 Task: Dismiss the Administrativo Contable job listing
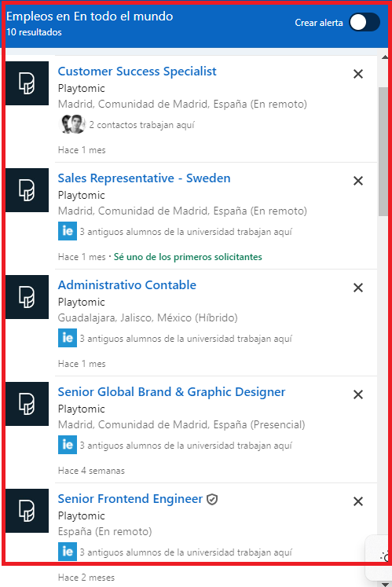pyautogui.click(x=358, y=288)
